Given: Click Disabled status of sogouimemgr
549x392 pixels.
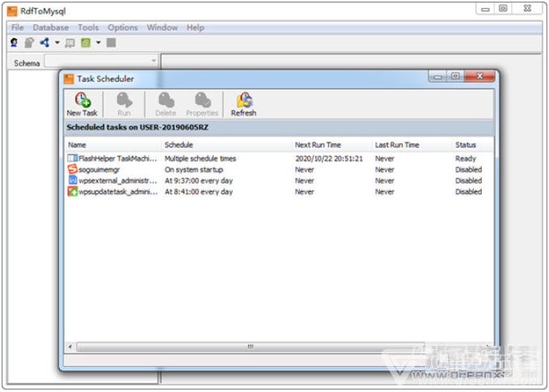Looking at the screenshot, I should click(x=468, y=170).
